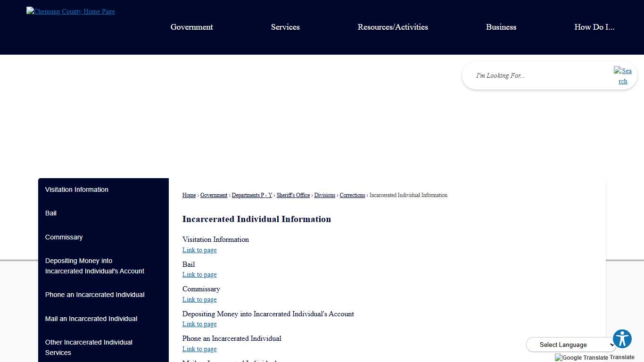The image size is (644, 362).
Task: Open the Resources/Activities menu
Action: (x=393, y=27)
